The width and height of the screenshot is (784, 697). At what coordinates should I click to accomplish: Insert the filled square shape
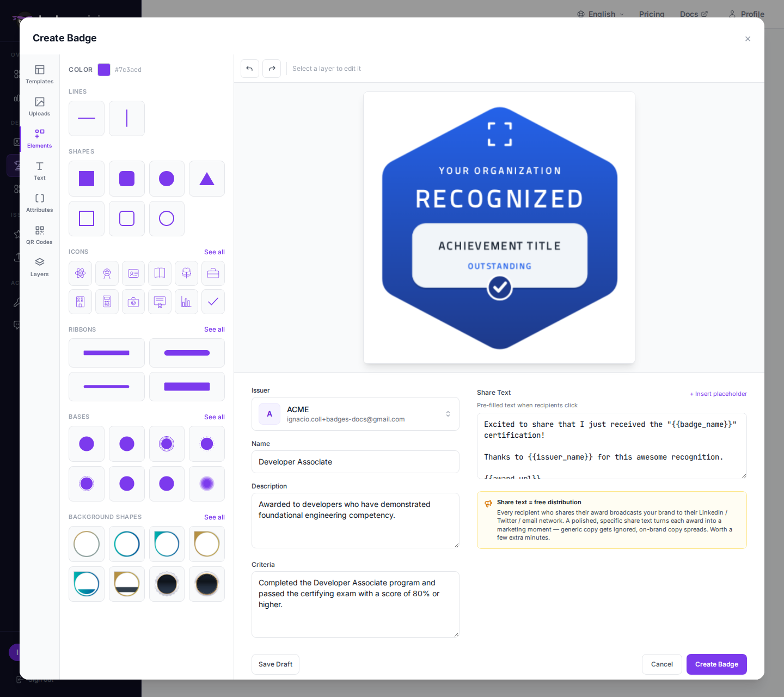click(87, 179)
